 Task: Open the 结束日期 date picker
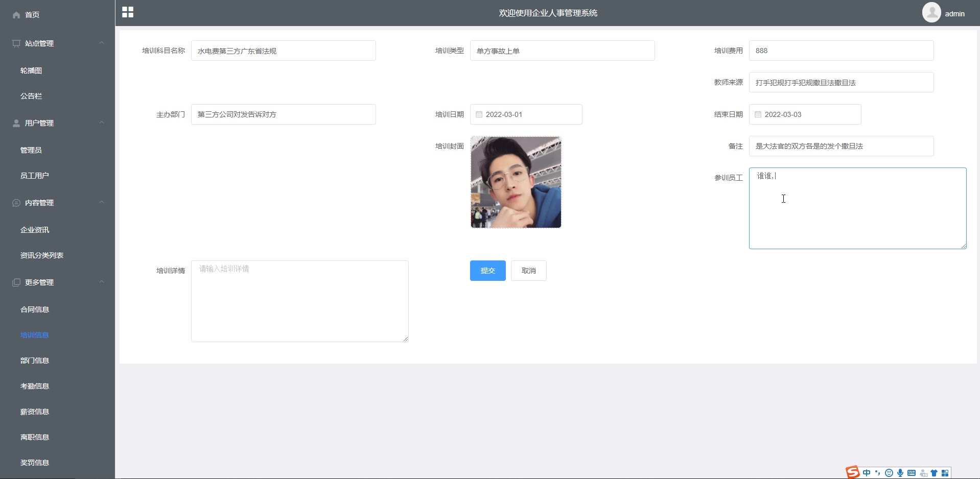pos(805,114)
